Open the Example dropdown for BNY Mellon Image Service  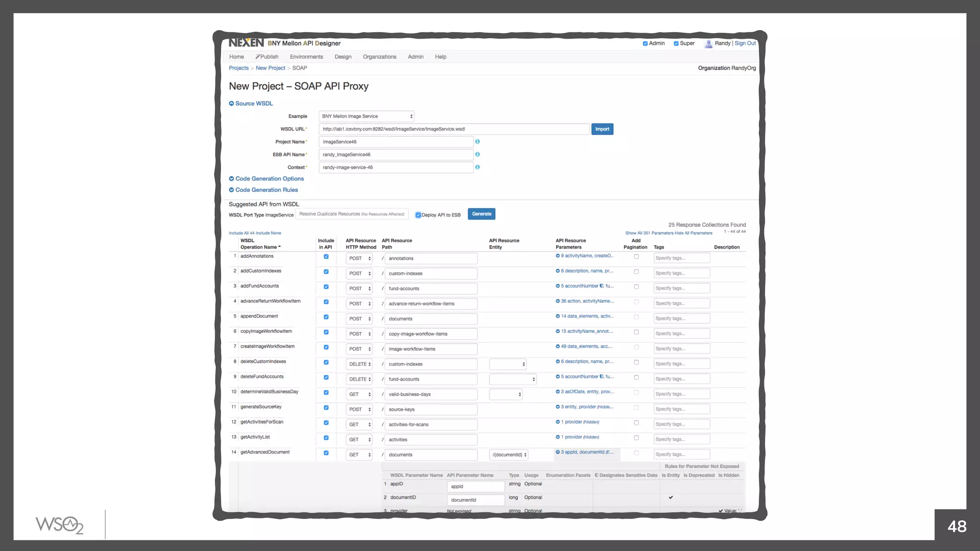(x=366, y=116)
